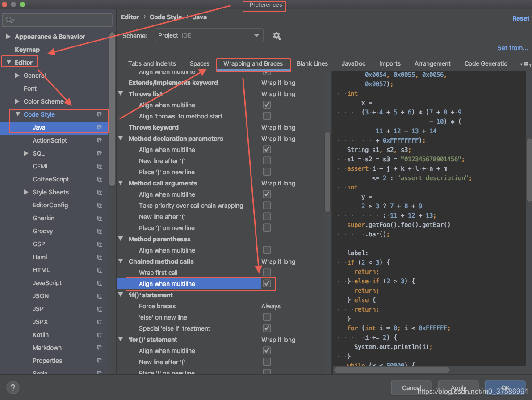532x400 pixels.
Task: Change Chained method calls Wrap if long value
Action: [278, 261]
